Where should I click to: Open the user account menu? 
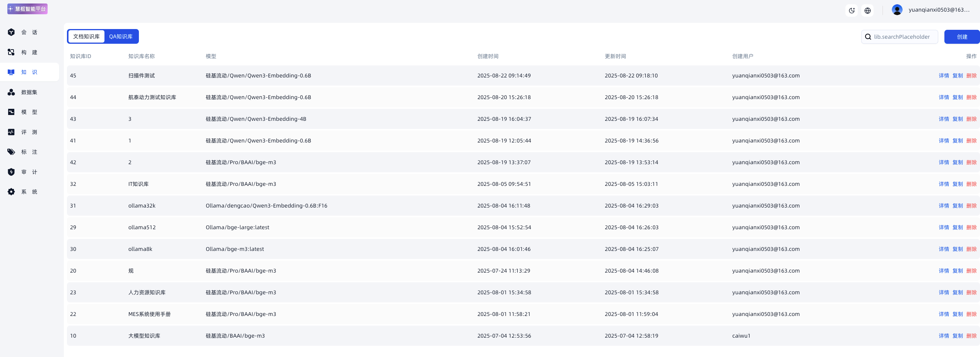(x=930, y=10)
